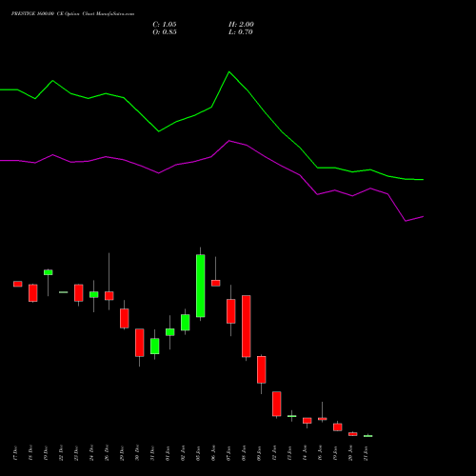Image resolution: width=476 pixels, height=476 pixels.
Task: Click the '29 Dec' date label
Action: [x=122, y=453]
